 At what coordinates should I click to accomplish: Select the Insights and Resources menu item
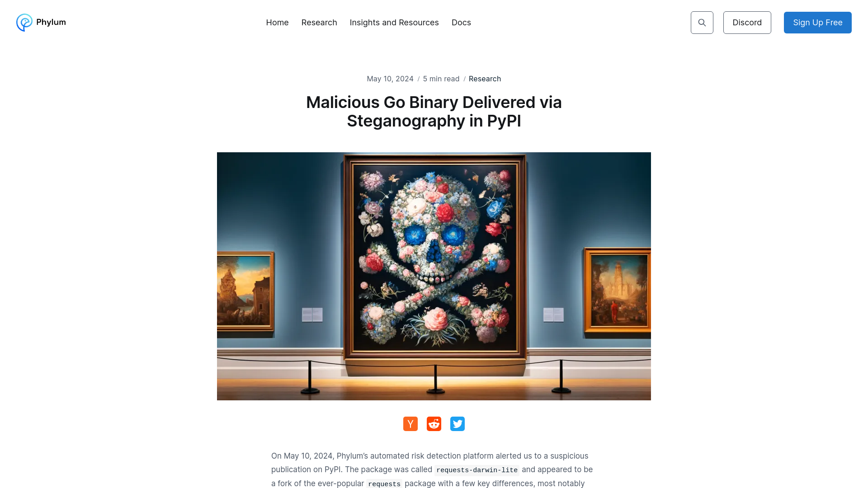[x=394, y=22]
